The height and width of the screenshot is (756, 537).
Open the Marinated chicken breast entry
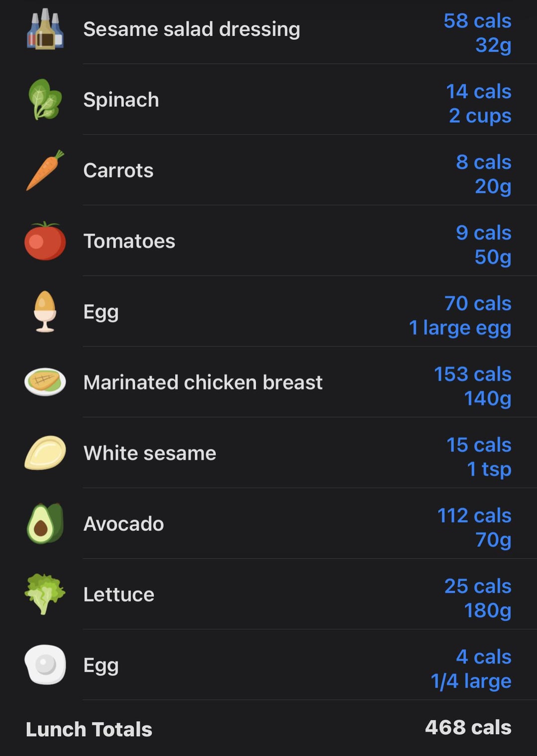(203, 382)
